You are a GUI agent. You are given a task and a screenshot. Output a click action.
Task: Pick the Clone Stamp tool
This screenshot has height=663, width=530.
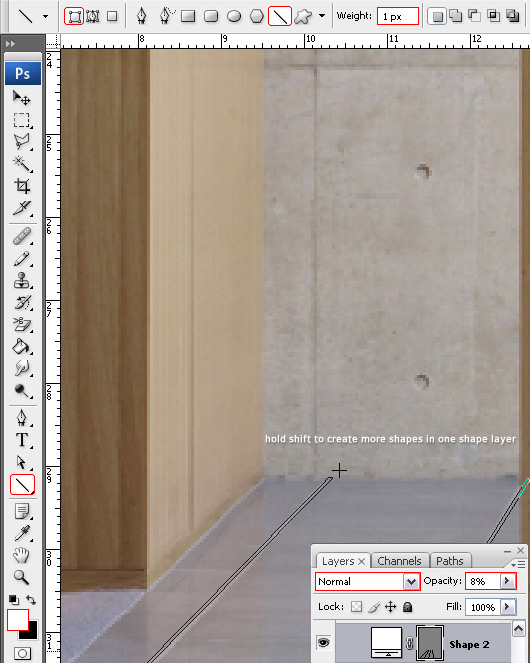[21, 280]
